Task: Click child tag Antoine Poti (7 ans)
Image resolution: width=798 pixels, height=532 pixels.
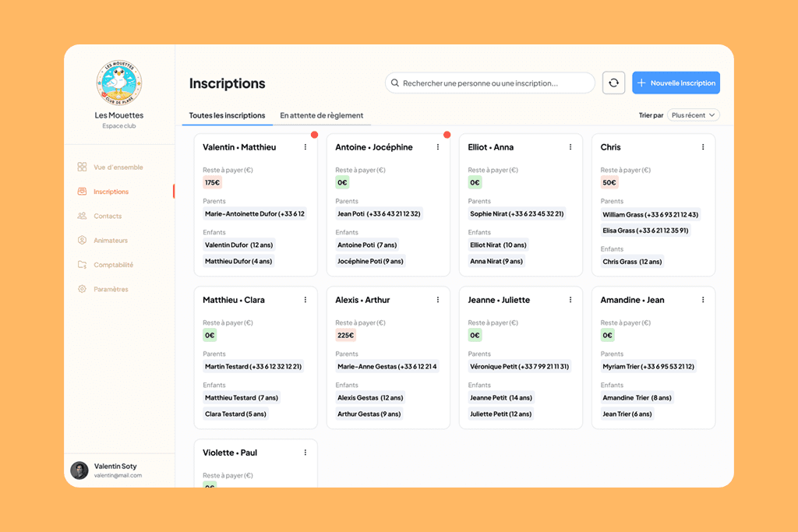Action: (367, 245)
